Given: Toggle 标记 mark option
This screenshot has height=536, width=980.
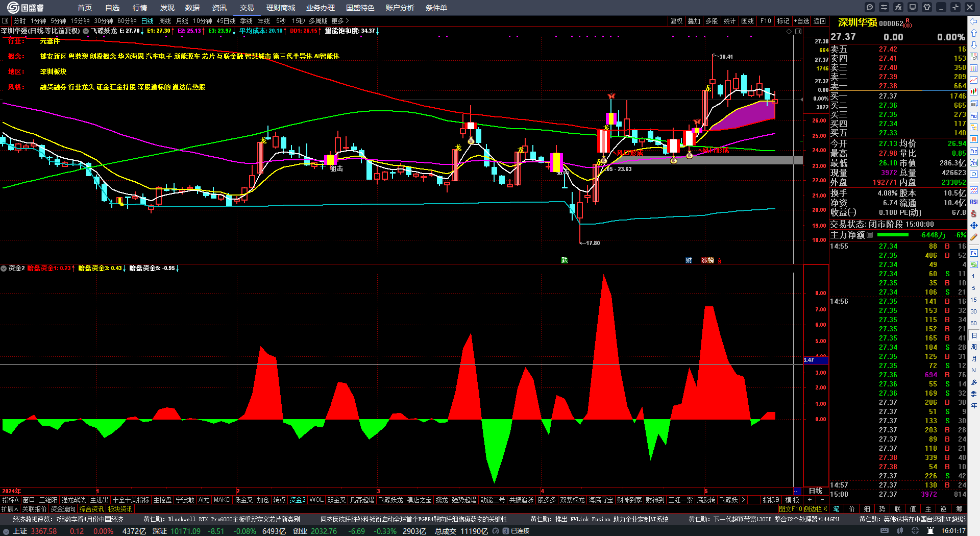Looking at the screenshot, I should (783, 21).
